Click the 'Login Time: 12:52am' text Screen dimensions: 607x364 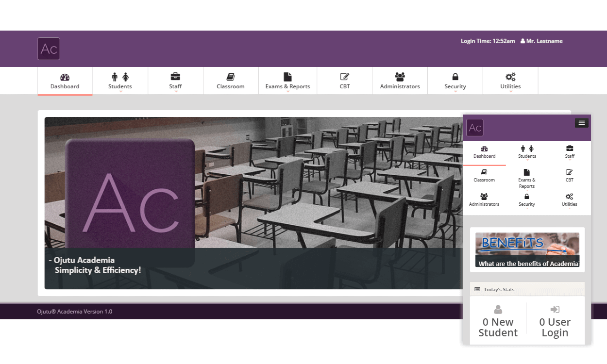(x=488, y=41)
